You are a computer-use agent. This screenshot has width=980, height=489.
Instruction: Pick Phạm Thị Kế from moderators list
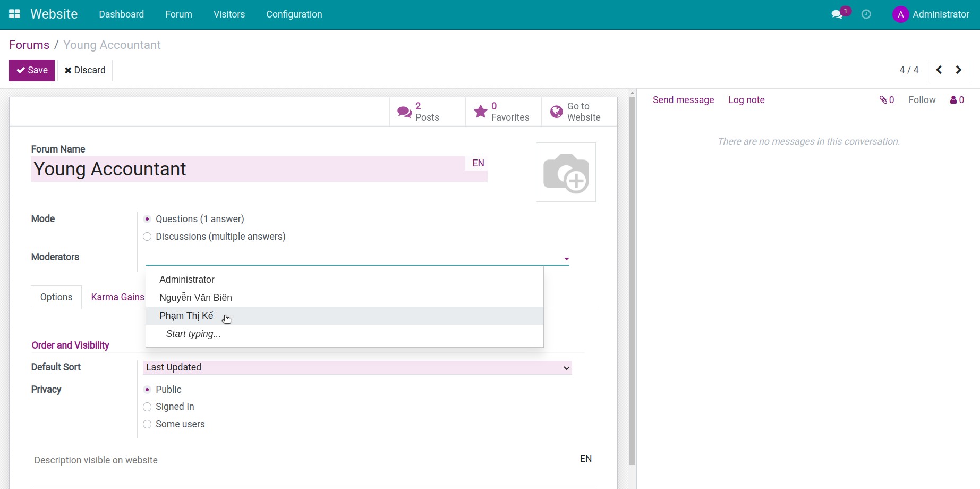click(x=186, y=316)
